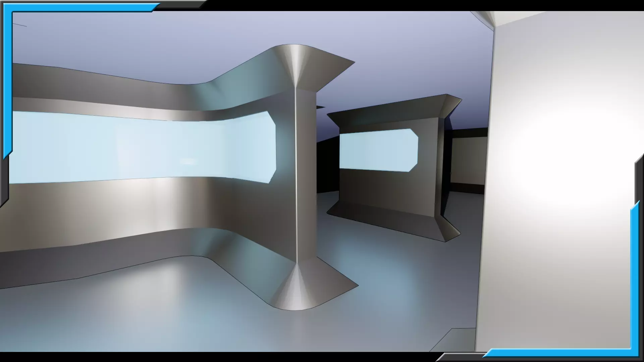Click the vertical metal pillar in the center

pyautogui.click(x=306, y=174)
